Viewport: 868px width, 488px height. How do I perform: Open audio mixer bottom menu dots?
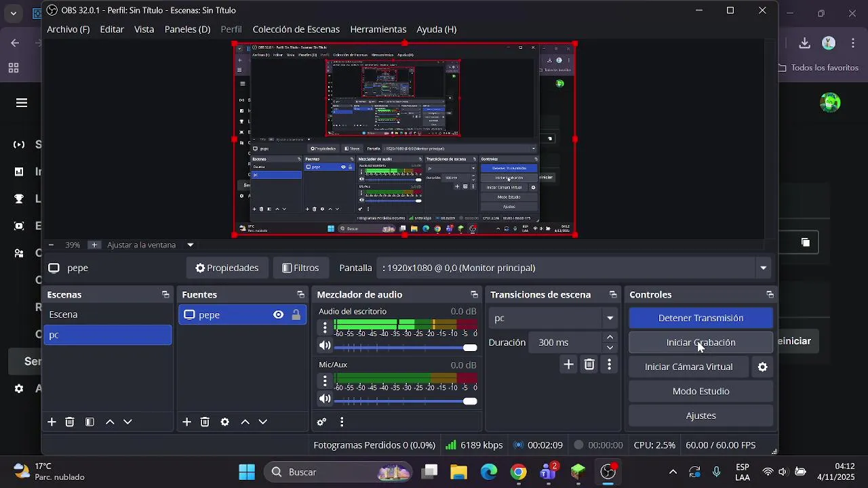point(342,422)
